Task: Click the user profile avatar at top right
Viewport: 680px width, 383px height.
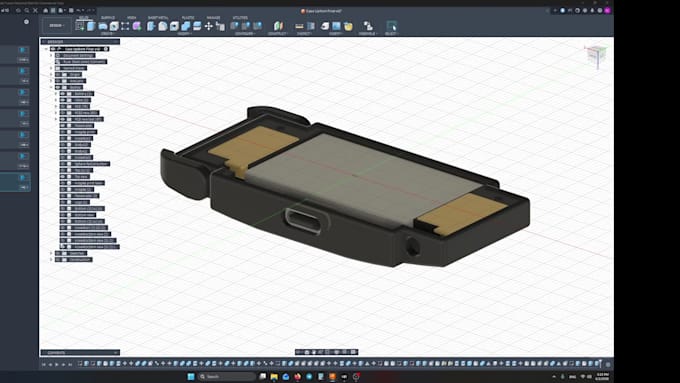Action: pyautogui.click(x=608, y=10)
